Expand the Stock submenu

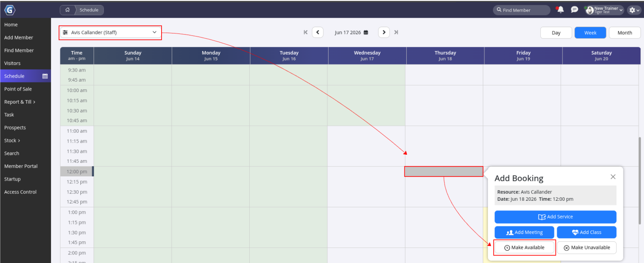12,140
